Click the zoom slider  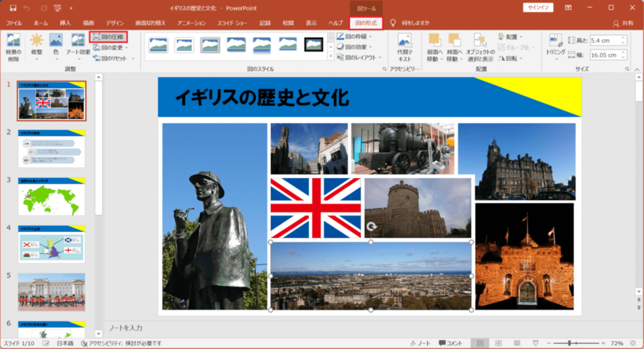pyautogui.click(x=576, y=343)
